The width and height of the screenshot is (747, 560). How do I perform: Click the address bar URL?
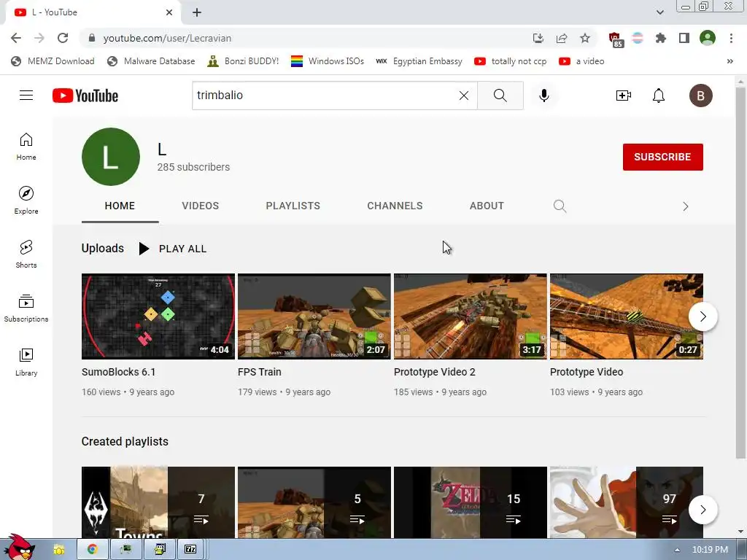tap(167, 38)
